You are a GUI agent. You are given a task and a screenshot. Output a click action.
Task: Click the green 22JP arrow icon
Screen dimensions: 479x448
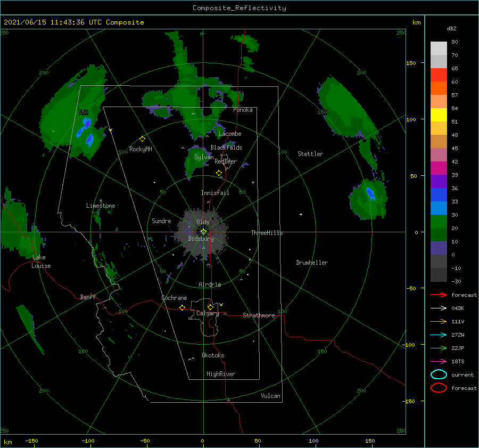click(439, 348)
